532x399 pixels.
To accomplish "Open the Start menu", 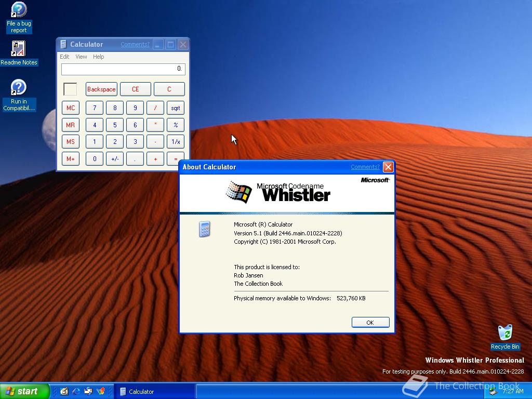I will (x=24, y=391).
